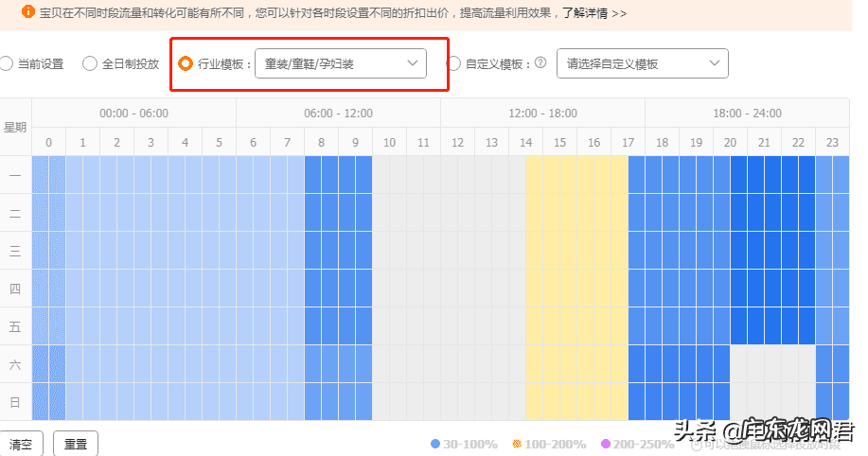Click the orange info icon in the notice bar
Viewport: 868px width, 456px height.
pyautogui.click(x=28, y=11)
